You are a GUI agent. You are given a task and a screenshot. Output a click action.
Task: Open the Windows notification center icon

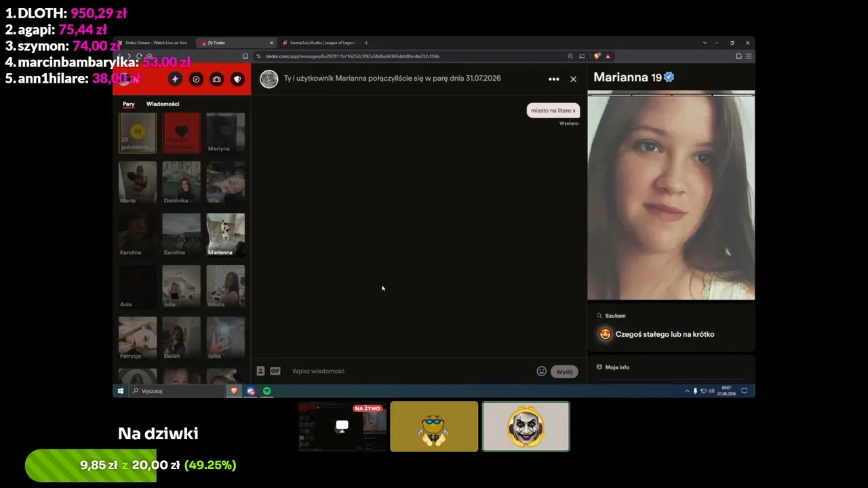(x=744, y=391)
